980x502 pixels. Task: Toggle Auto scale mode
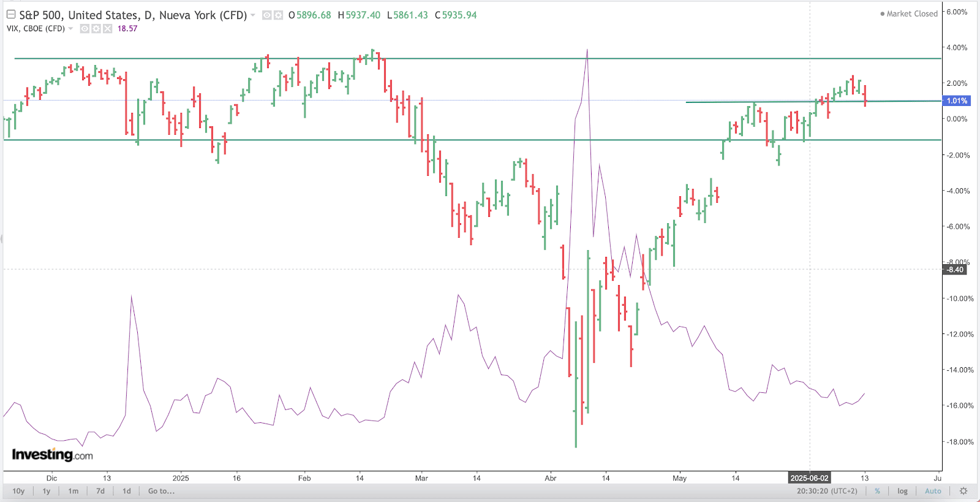[933, 491]
